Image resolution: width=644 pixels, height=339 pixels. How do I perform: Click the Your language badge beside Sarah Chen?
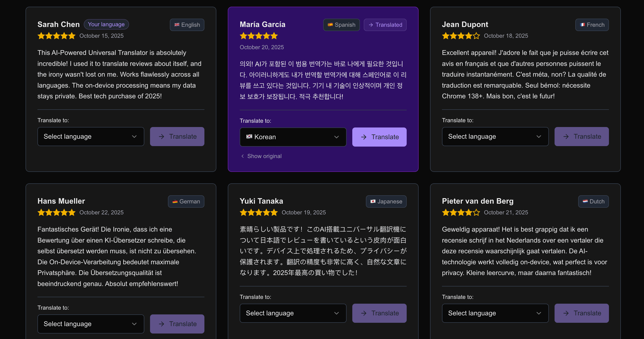[106, 24]
